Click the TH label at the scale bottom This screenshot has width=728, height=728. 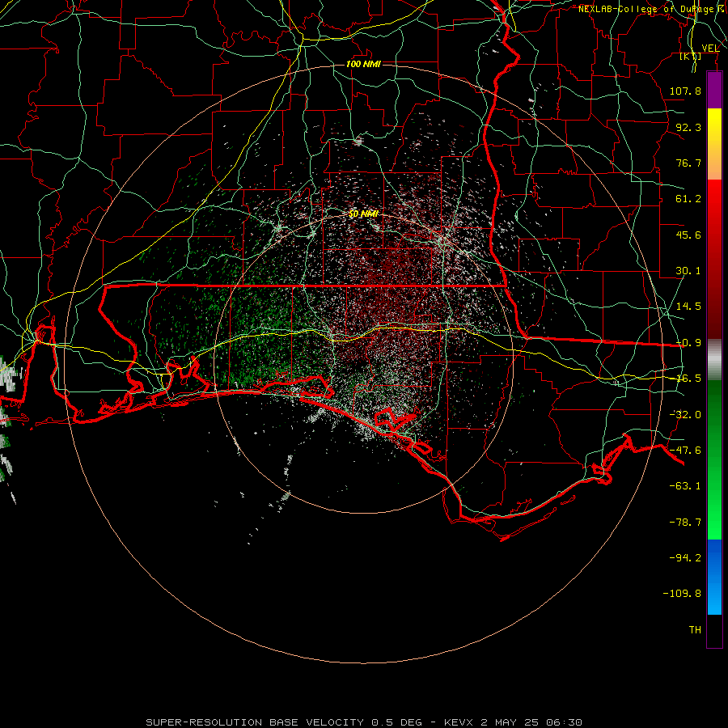pyautogui.click(x=695, y=630)
